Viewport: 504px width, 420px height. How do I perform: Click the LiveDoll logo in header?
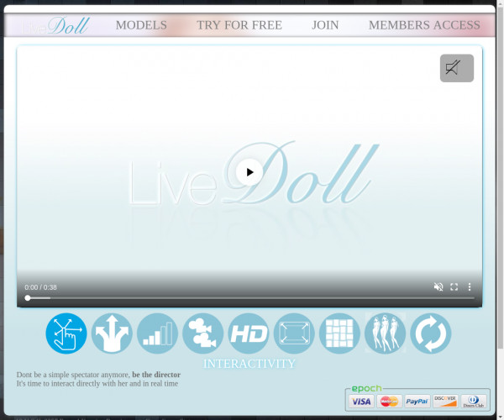[x=55, y=26]
